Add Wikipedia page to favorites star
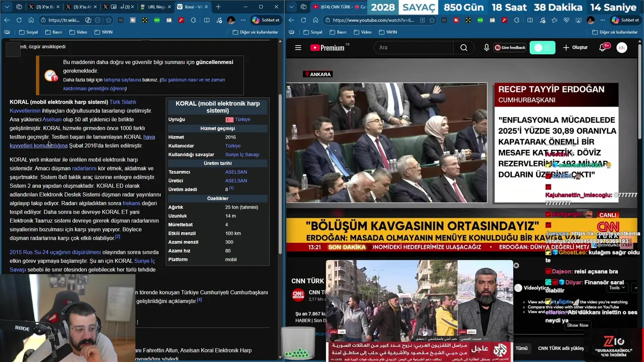Image resolution: width=644 pixels, height=362 pixels. coord(108,20)
